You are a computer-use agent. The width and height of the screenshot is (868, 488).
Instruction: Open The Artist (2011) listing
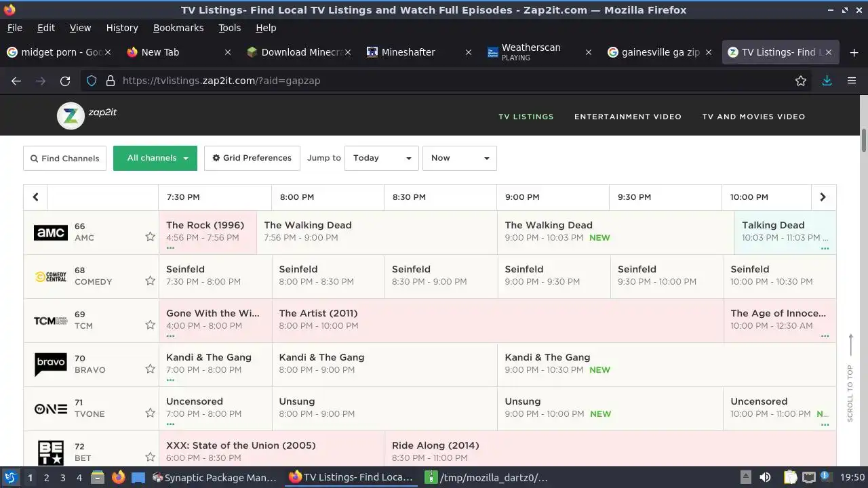[x=498, y=320]
